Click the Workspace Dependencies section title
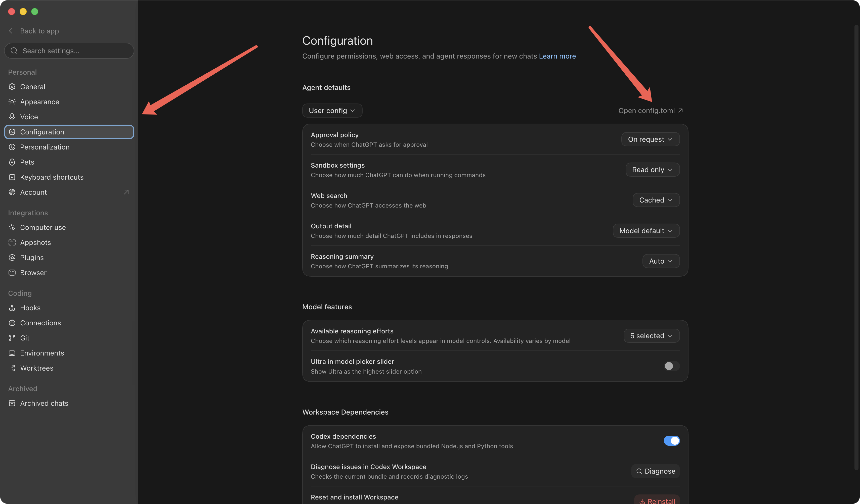The image size is (860, 504). pyautogui.click(x=345, y=412)
